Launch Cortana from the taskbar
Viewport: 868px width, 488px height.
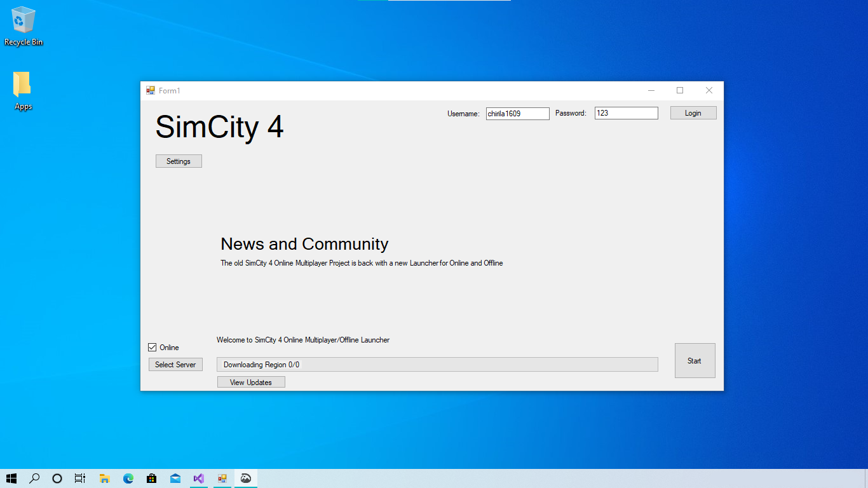pyautogui.click(x=57, y=478)
